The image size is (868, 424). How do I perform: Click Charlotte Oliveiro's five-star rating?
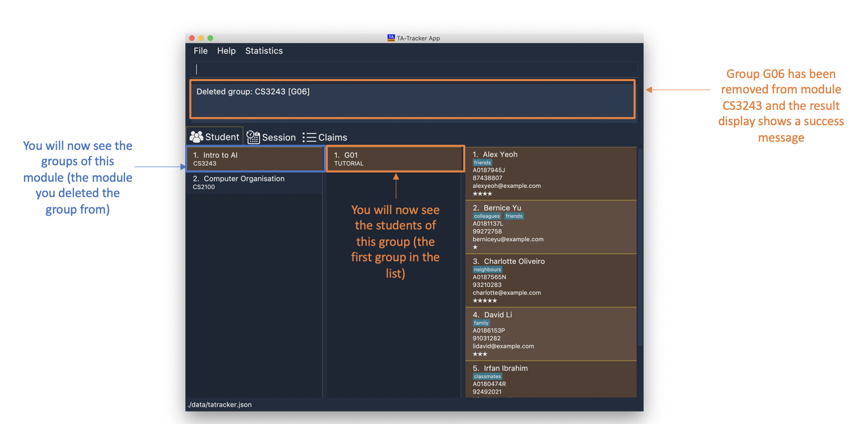point(485,300)
